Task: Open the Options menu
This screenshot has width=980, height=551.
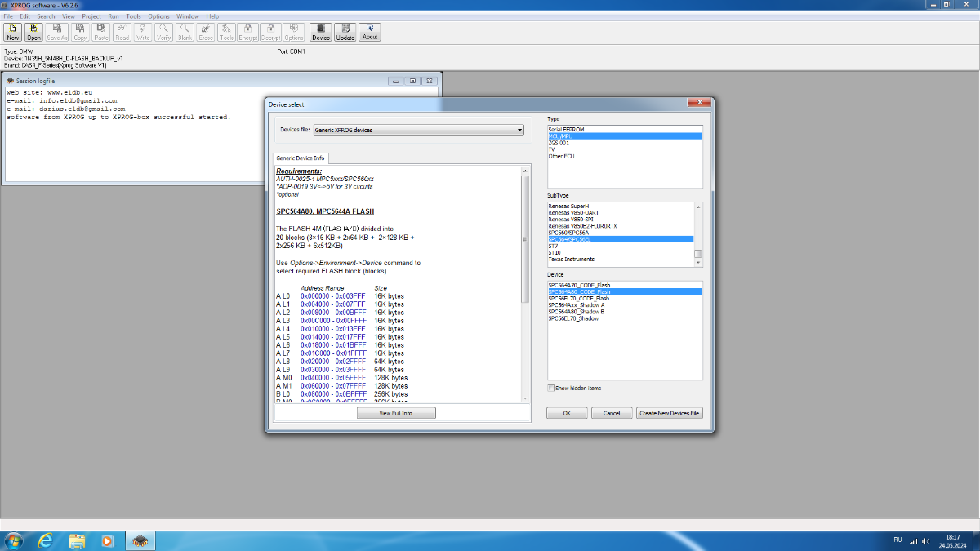Action: 158,16
